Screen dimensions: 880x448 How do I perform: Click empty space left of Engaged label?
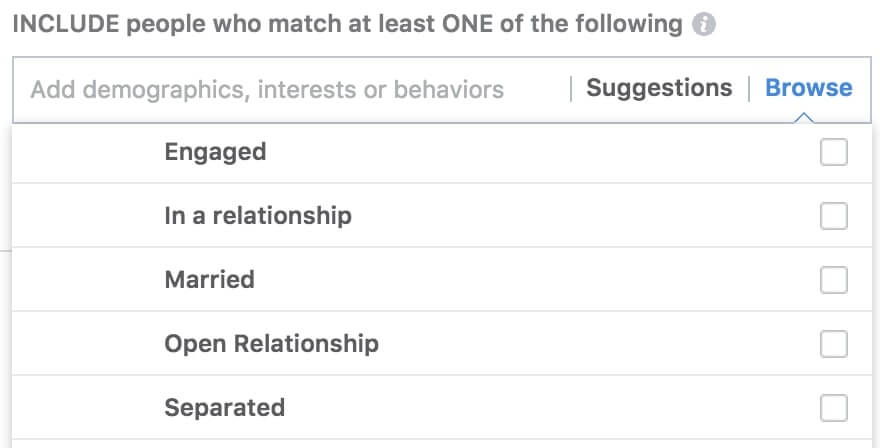tap(88, 153)
